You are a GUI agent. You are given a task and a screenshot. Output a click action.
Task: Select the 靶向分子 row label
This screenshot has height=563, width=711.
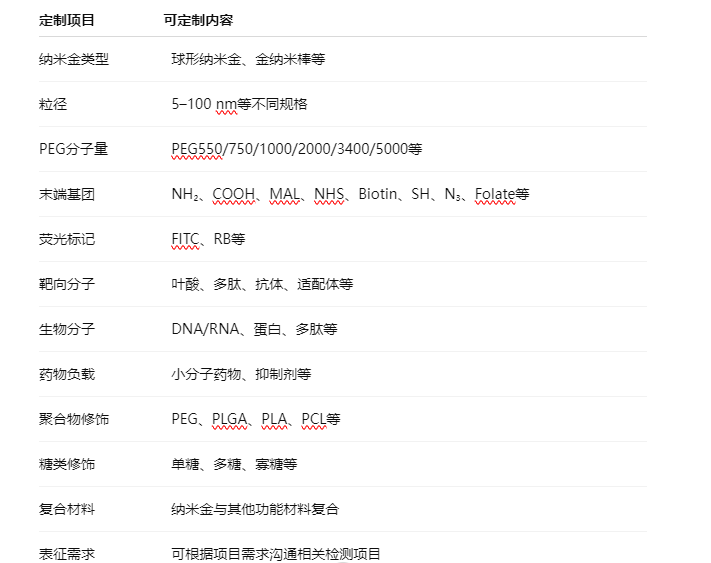coord(67,284)
